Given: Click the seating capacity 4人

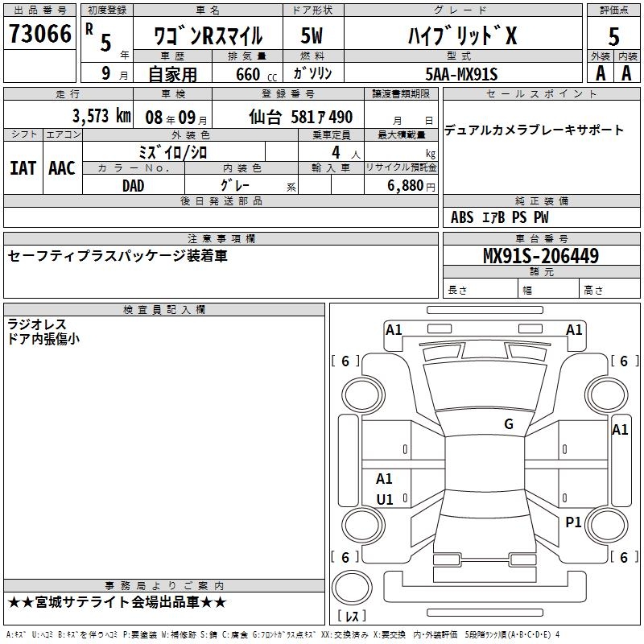Looking at the screenshot, I should [346, 153].
